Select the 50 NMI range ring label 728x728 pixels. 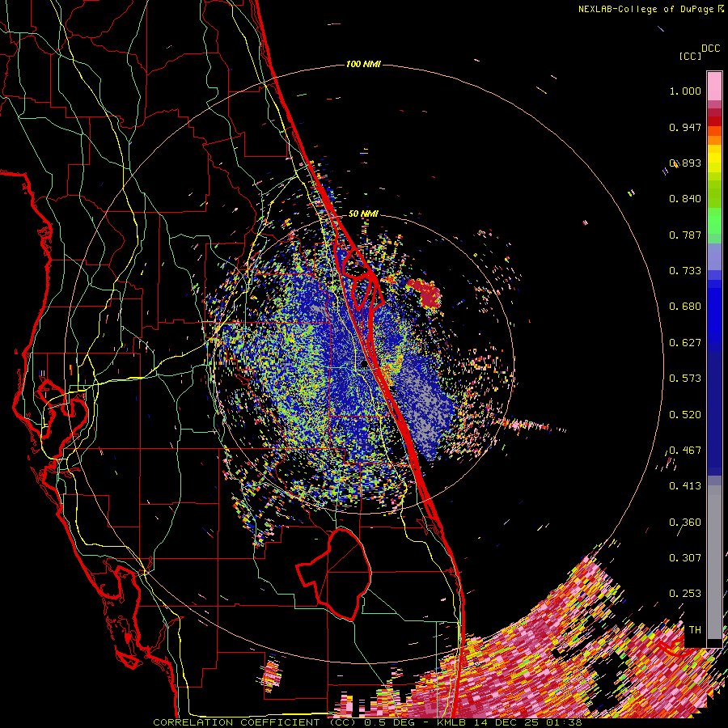(363, 214)
